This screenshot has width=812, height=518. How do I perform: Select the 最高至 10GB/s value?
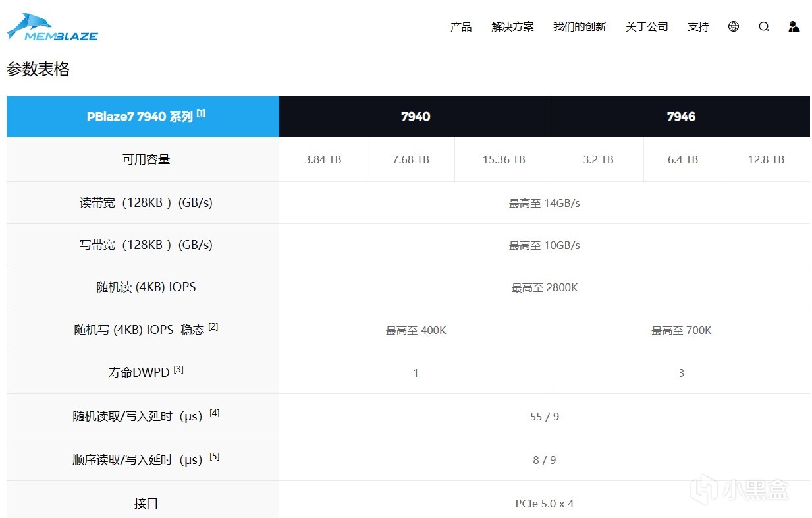click(x=544, y=246)
